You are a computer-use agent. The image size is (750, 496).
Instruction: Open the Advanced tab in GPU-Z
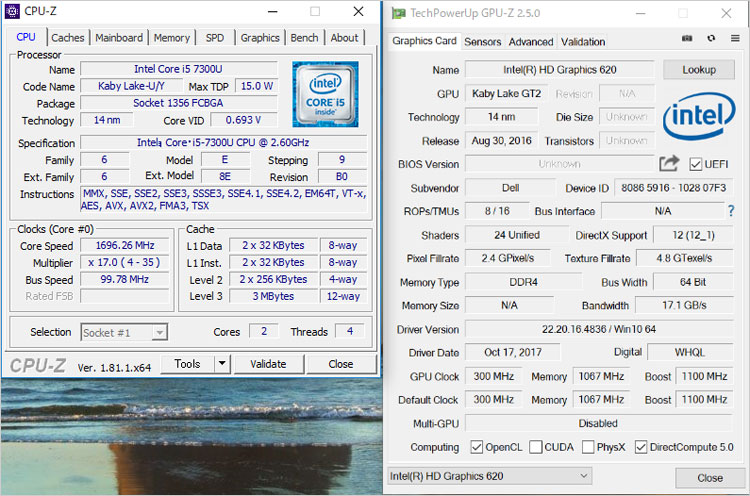click(531, 42)
